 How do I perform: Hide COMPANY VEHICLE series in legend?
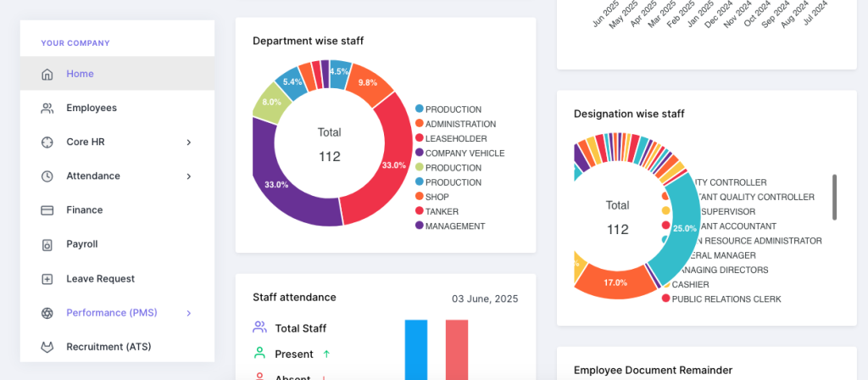click(x=464, y=154)
